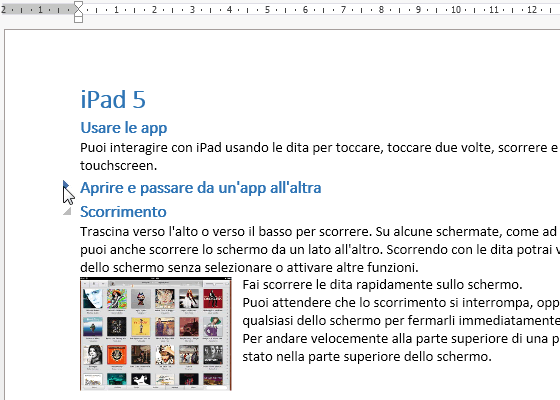Click the line 'stato nella parte superiore dello schermo'
The width and height of the screenshot is (560, 400).
click(367, 356)
